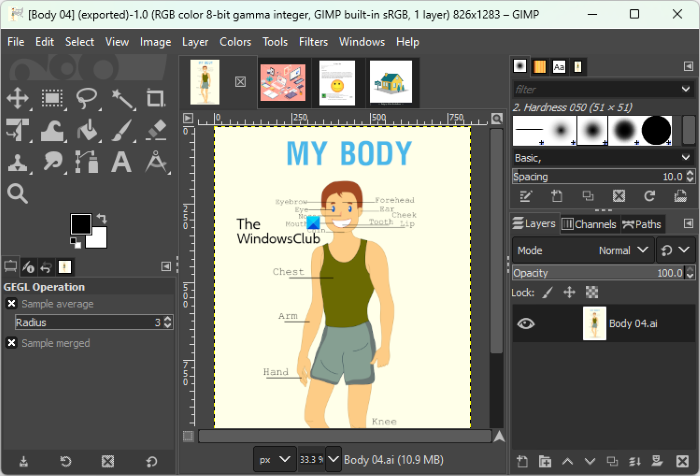Open the smiley document image tab thumbnail
700x476 pixels.
tap(337, 81)
